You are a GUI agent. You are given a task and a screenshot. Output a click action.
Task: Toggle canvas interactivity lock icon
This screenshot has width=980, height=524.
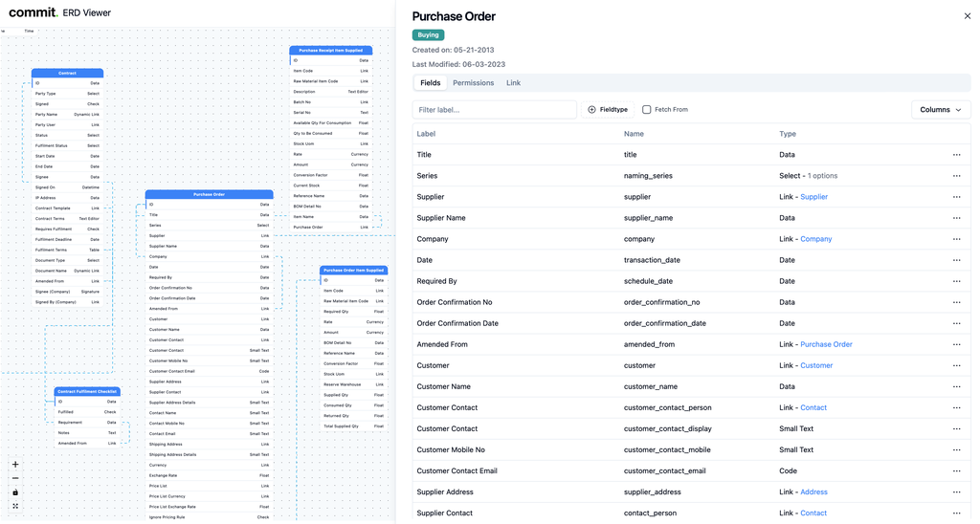(15, 492)
